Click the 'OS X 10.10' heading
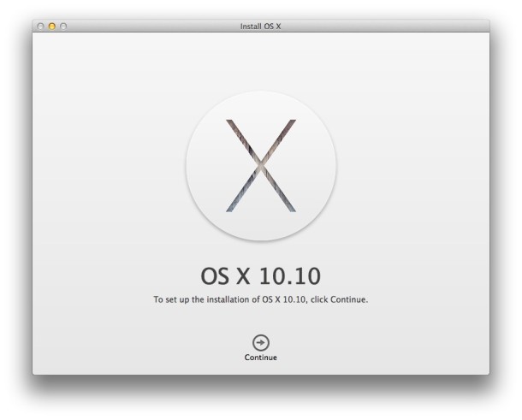This screenshot has width=522, height=420. point(261,276)
